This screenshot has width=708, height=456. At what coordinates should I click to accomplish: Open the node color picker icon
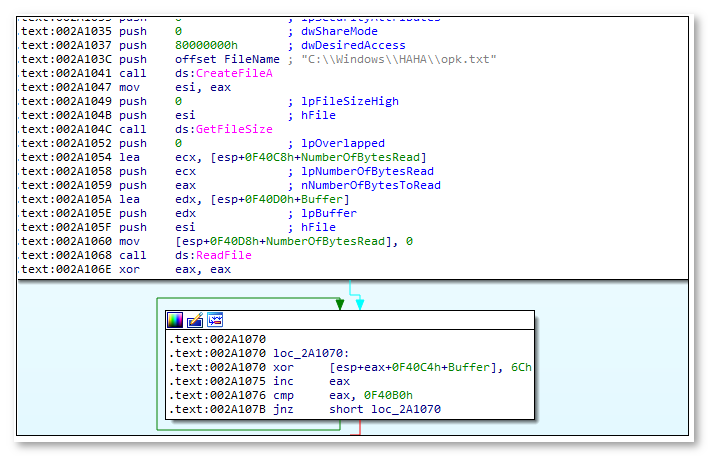[x=175, y=320]
